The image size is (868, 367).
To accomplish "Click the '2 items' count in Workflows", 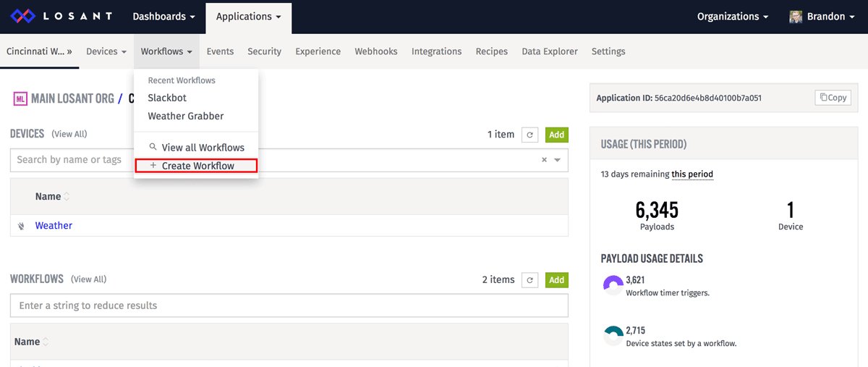I will tap(498, 280).
